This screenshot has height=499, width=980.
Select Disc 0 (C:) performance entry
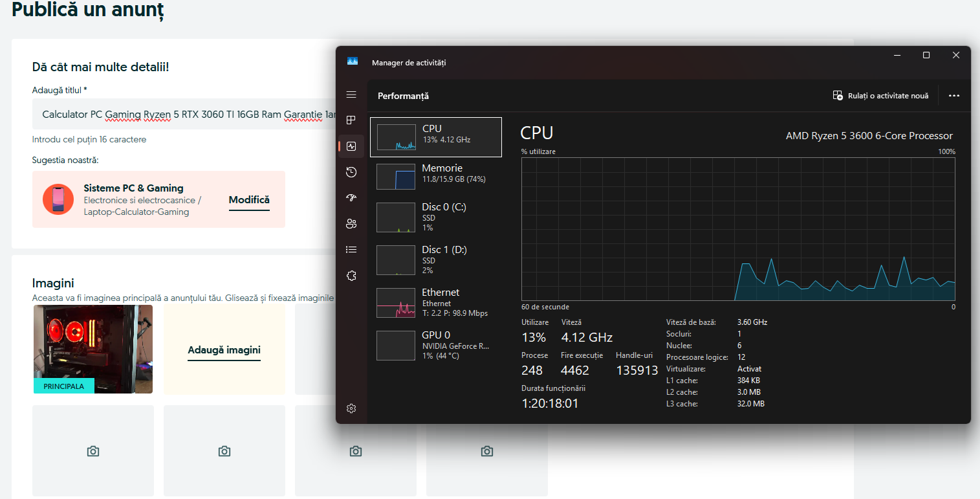(436, 217)
